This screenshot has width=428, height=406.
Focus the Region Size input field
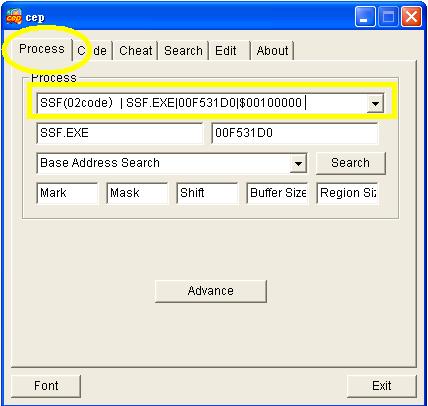click(x=347, y=193)
